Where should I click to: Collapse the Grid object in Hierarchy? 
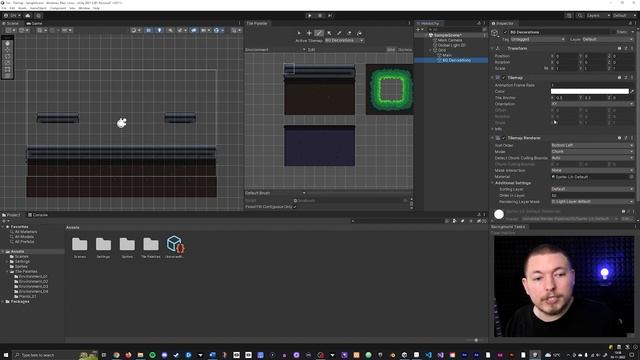pos(430,50)
